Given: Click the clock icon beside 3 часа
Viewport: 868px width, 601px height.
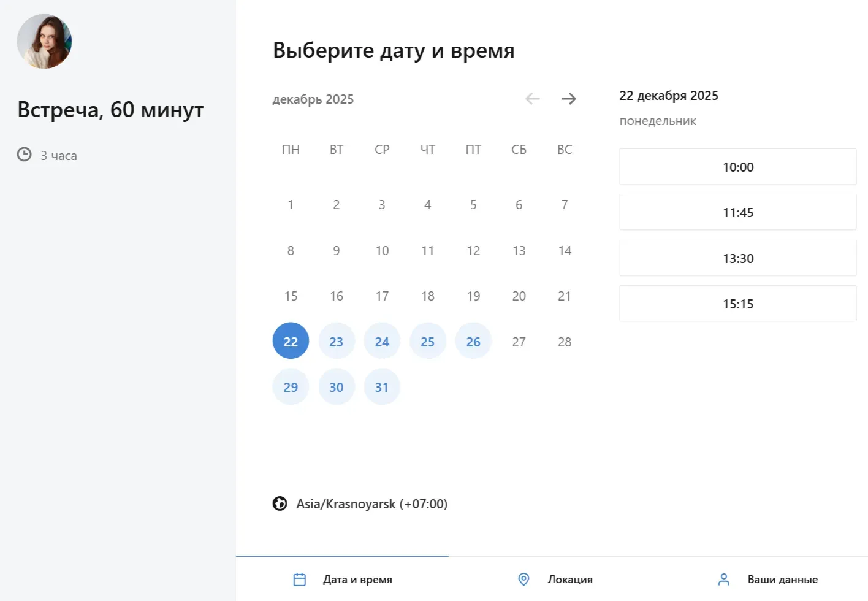Looking at the screenshot, I should (x=25, y=155).
